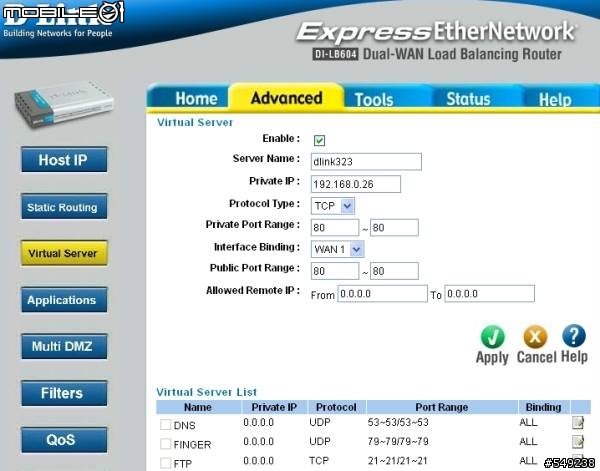Click the Allowed Remote IP From field
The image size is (600, 471).
pyautogui.click(x=382, y=294)
